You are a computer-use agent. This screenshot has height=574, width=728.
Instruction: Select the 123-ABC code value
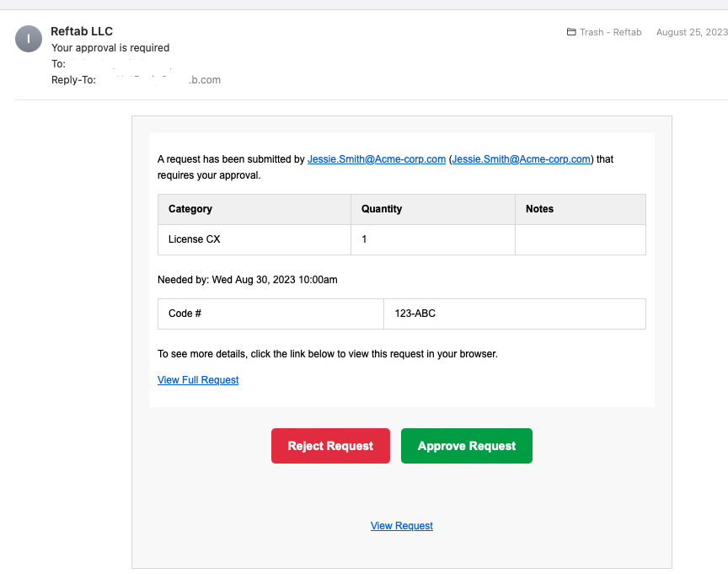(415, 314)
